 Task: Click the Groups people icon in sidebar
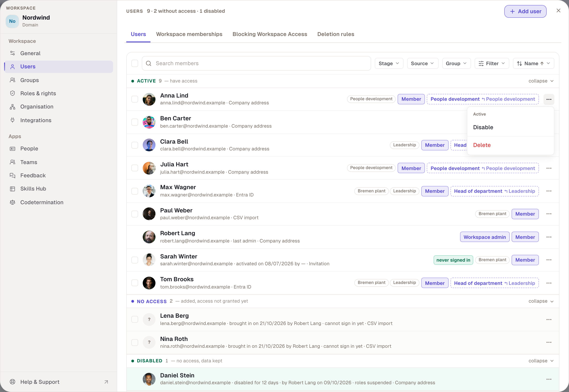tap(13, 80)
